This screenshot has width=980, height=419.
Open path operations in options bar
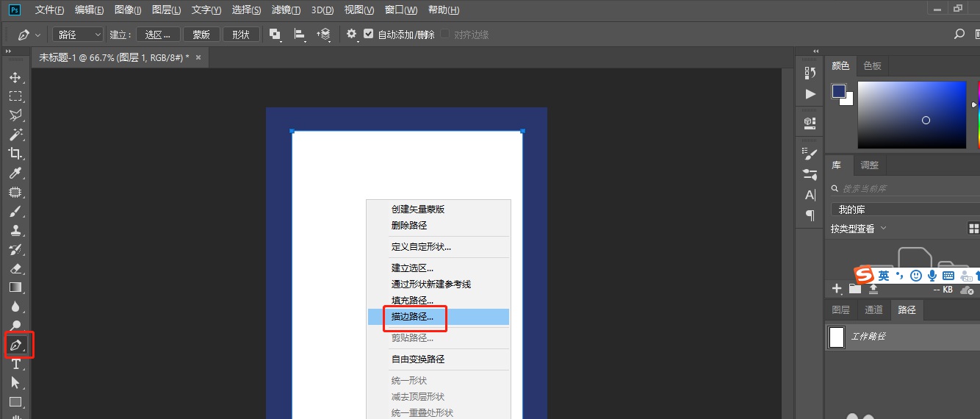point(275,34)
